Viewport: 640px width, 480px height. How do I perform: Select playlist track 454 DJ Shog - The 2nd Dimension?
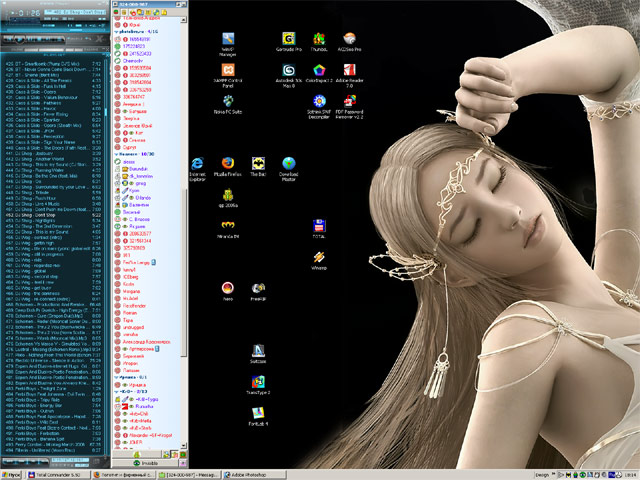pyautogui.click(x=53, y=226)
